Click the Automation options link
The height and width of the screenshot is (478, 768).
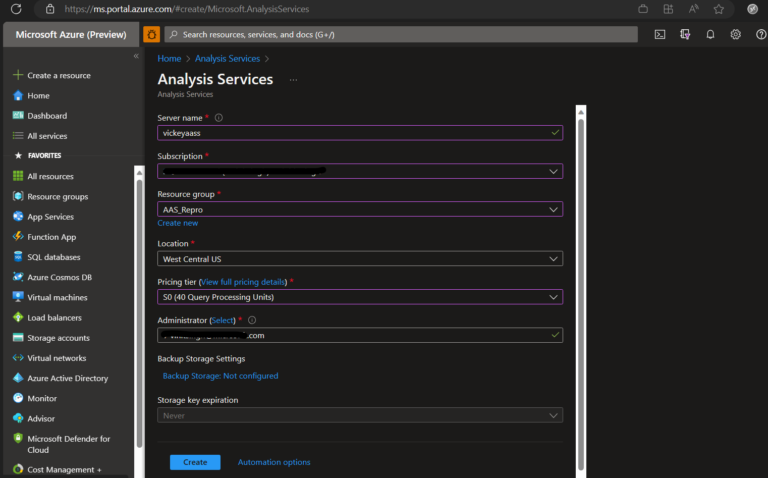274,462
